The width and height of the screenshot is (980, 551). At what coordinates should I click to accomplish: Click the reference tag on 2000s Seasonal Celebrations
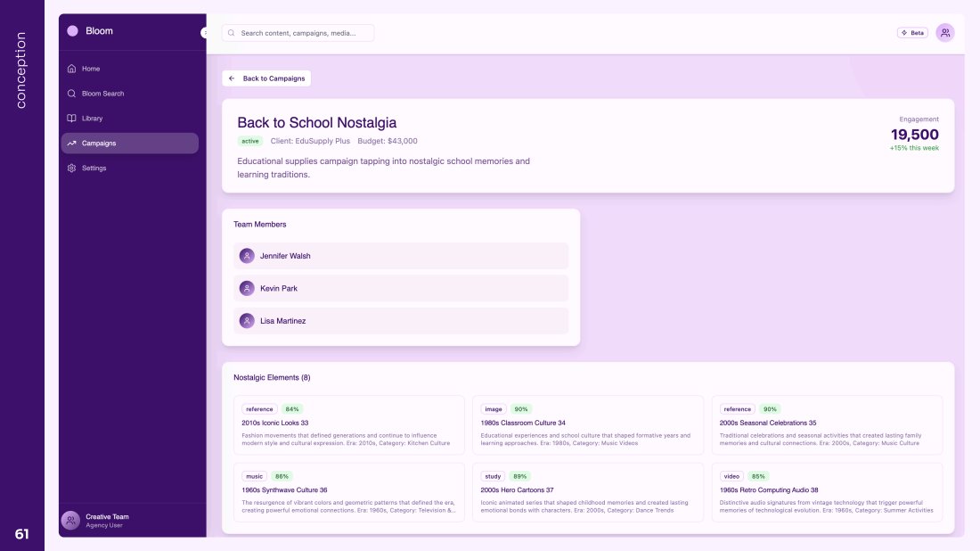click(738, 409)
